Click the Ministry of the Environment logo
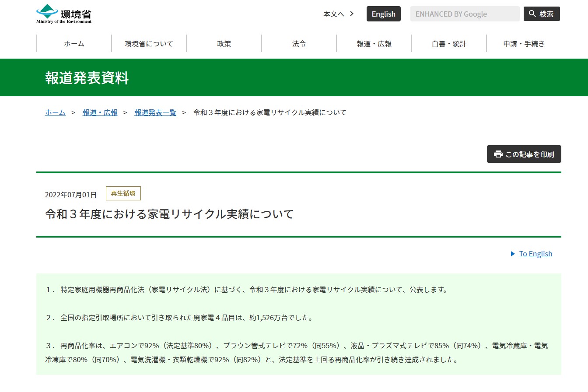The image size is (588, 392). coord(64,14)
